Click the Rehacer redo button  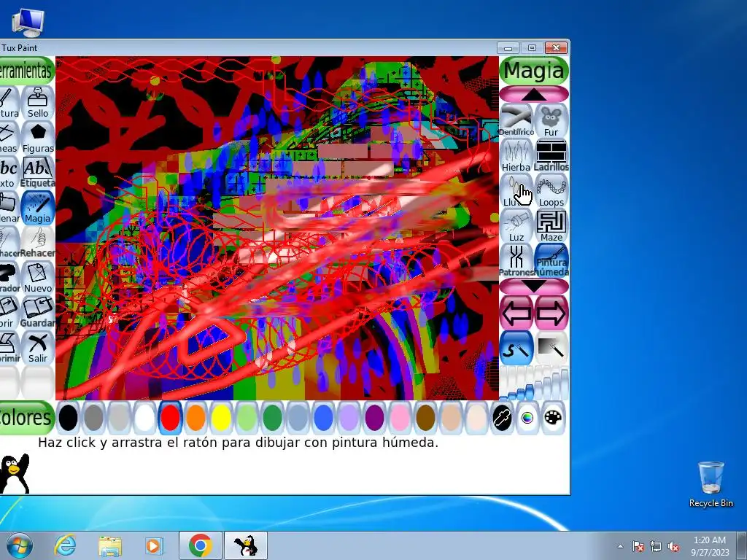pos(38,242)
